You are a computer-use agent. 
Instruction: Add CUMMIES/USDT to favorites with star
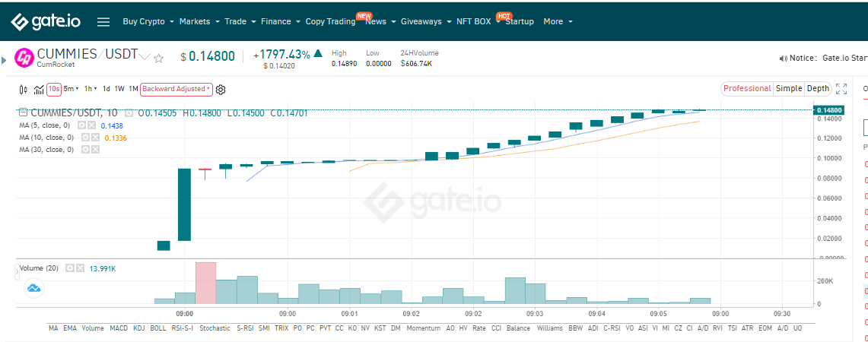[x=158, y=58]
